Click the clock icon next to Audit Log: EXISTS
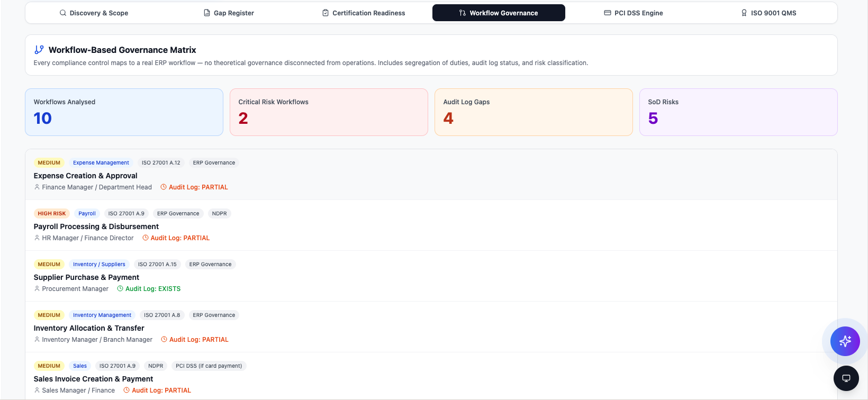Viewport: 868px width, 400px height. pos(120,289)
